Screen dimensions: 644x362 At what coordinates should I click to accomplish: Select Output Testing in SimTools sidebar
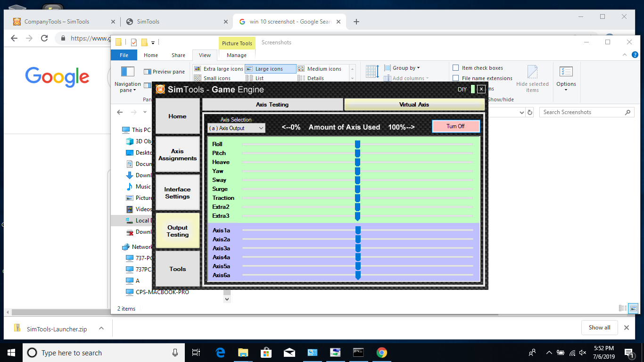coord(177,231)
